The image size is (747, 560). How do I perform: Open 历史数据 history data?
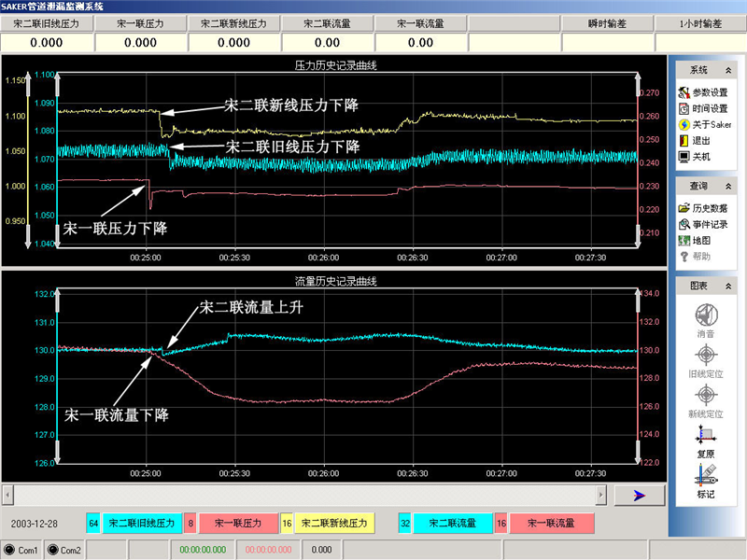point(709,208)
